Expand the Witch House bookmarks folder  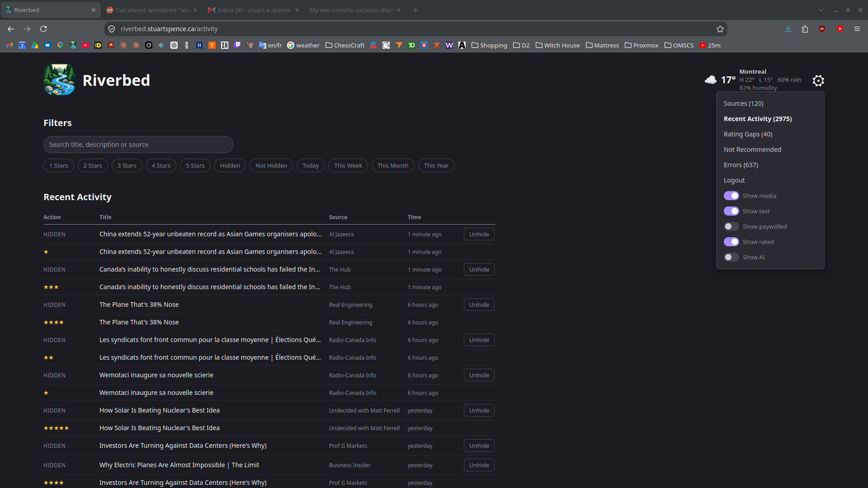pyautogui.click(x=557, y=45)
